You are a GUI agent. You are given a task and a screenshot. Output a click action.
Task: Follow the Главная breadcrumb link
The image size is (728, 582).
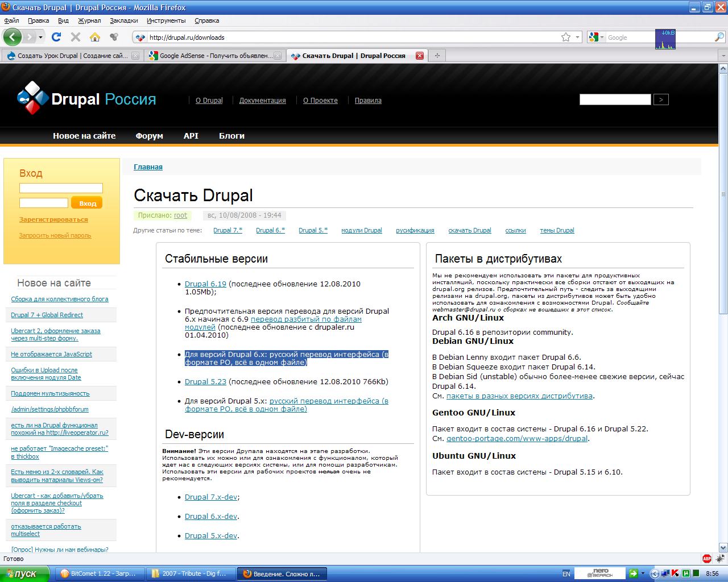148,167
